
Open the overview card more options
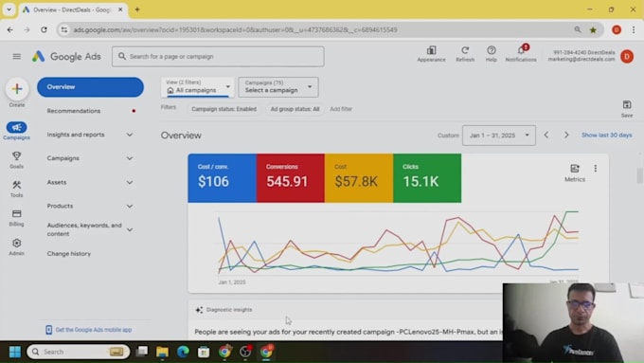[595, 168]
